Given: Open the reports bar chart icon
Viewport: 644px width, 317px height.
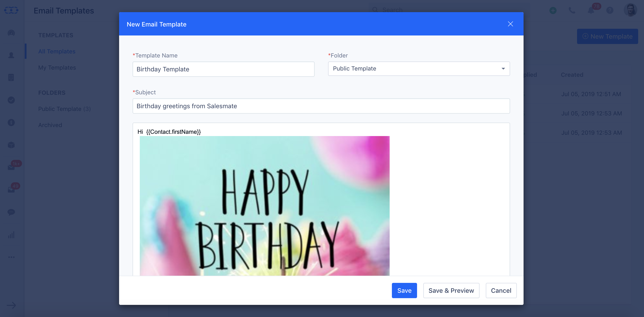Looking at the screenshot, I should click(x=11, y=235).
